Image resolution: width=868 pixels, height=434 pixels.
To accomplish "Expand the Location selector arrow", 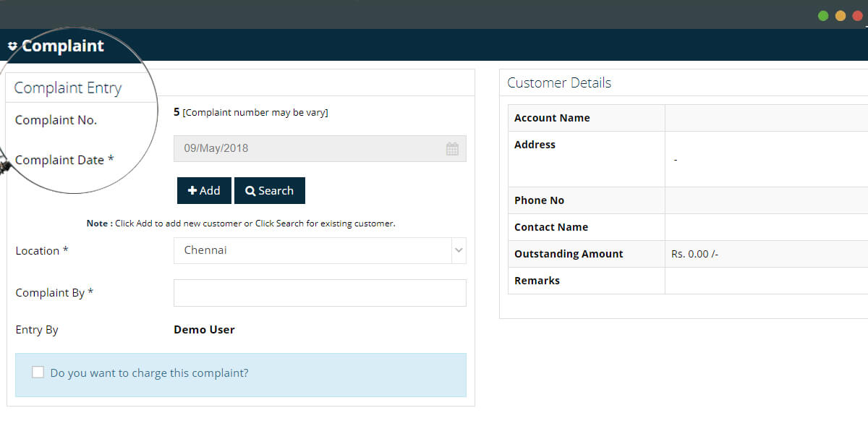I will [x=459, y=250].
